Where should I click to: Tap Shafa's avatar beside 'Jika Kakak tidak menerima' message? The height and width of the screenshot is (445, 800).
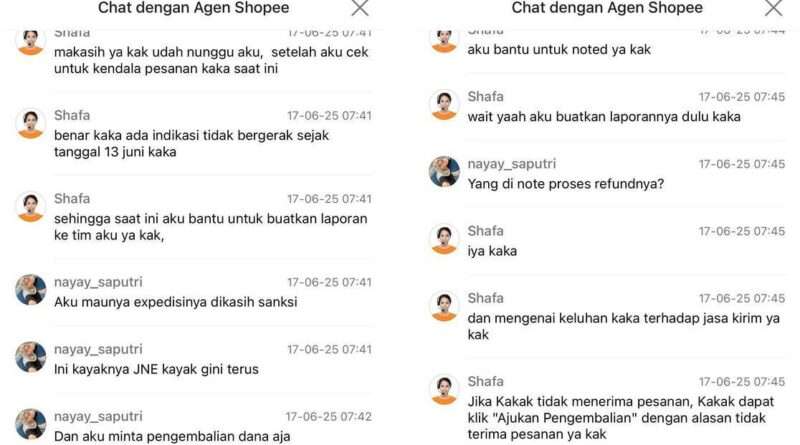[444, 389]
